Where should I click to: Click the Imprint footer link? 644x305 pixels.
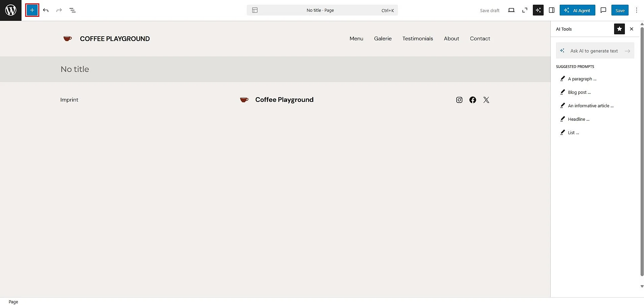(69, 100)
